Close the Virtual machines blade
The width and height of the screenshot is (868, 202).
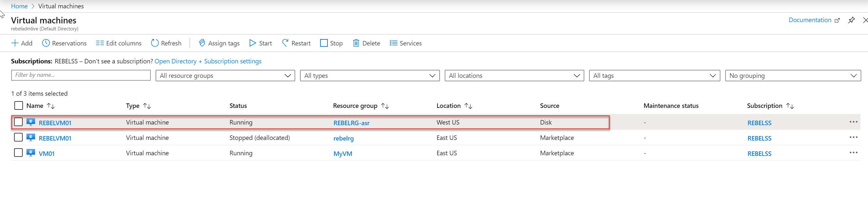click(x=865, y=20)
